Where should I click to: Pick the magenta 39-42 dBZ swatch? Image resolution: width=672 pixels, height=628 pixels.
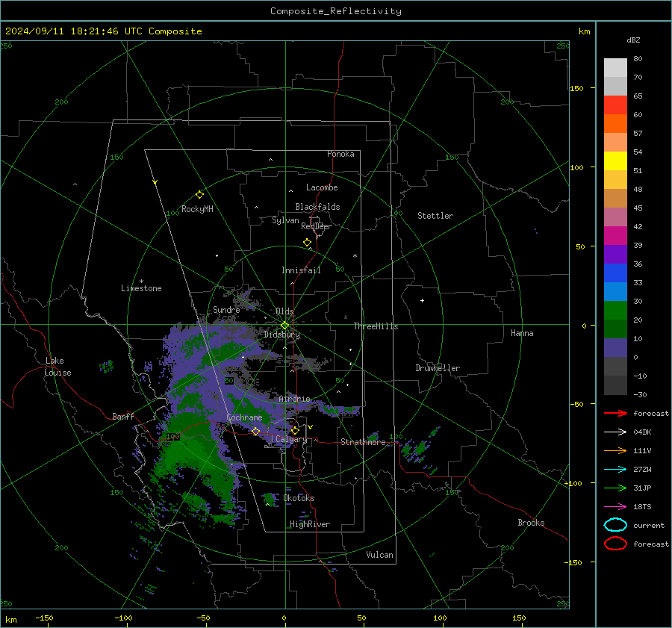click(615, 236)
